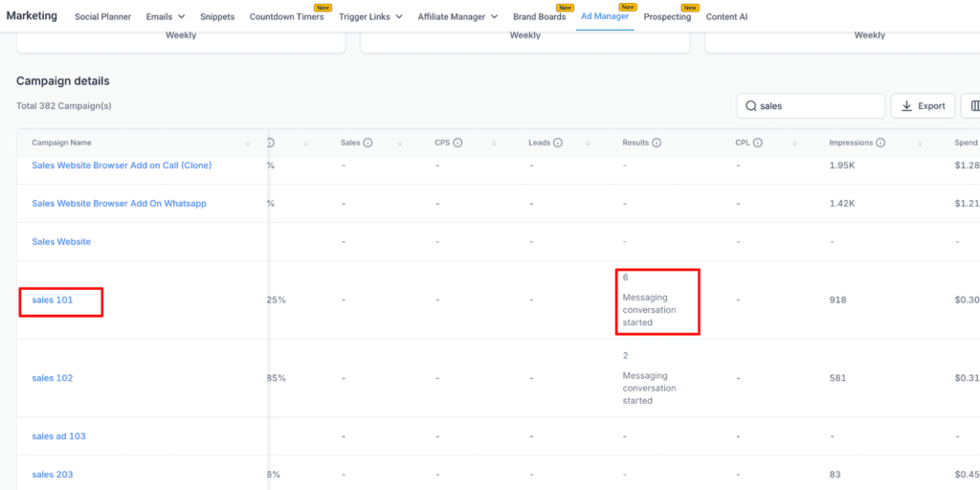Open Countdown Timers tab
Screen dimensions: 980x490
click(x=286, y=17)
